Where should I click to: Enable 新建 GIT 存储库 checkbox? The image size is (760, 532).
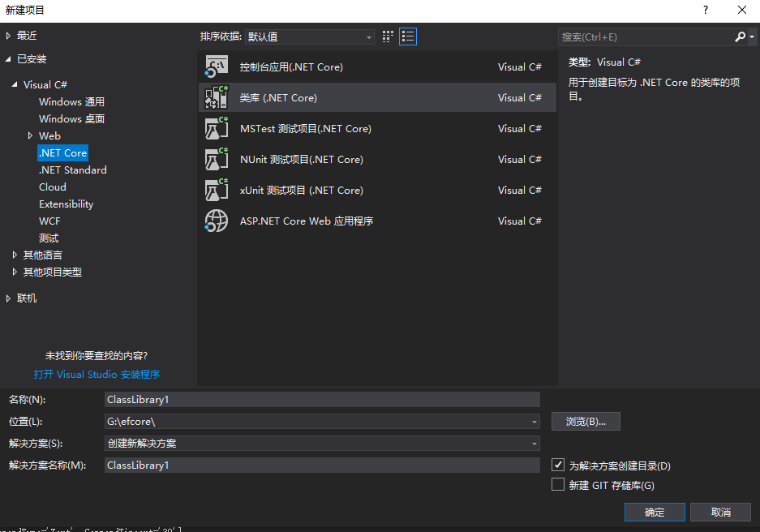(558, 484)
